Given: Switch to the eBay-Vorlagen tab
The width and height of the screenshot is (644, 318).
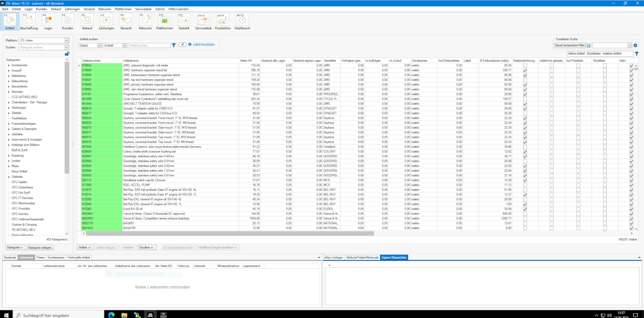Looking at the screenshot, I should (333, 257).
